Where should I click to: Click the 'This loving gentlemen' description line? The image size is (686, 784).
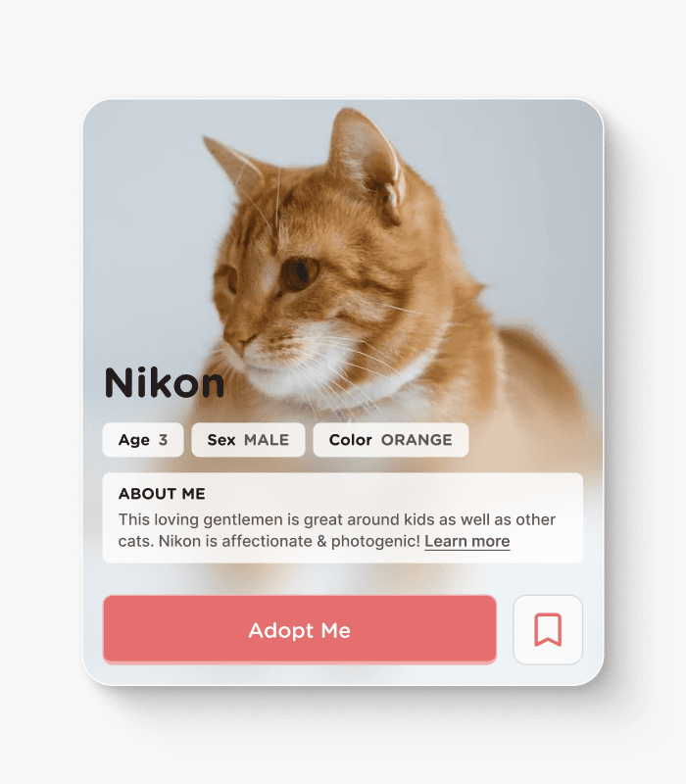336,520
